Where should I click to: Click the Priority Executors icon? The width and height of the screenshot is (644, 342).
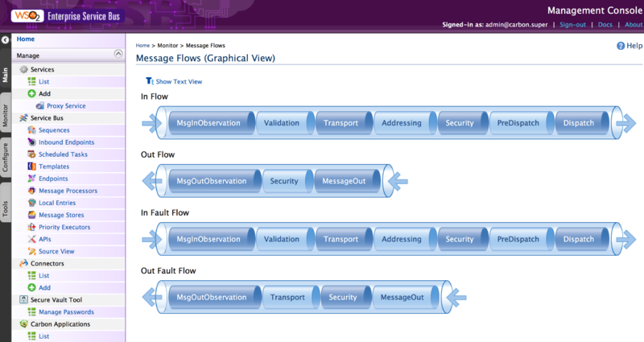(x=32, y=227)
